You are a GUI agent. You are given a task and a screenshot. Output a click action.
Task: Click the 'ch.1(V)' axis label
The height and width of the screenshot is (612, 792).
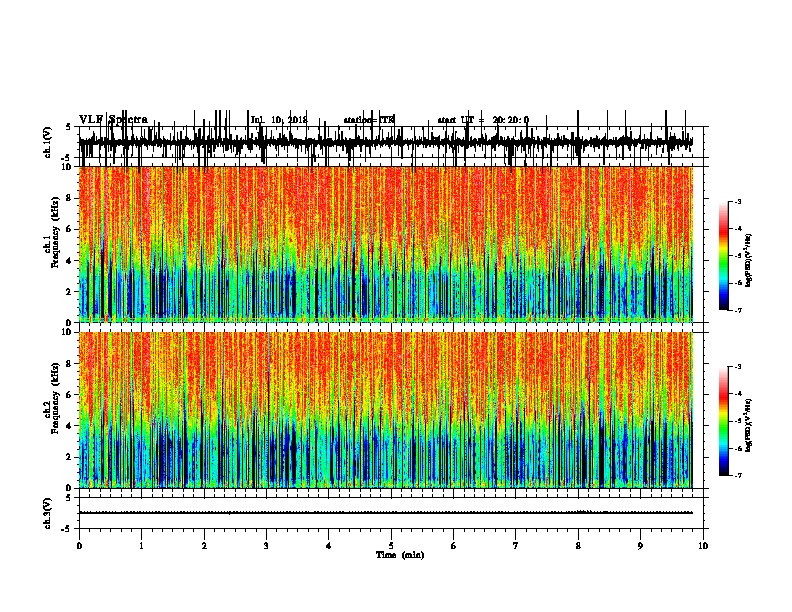coord(47,142)
